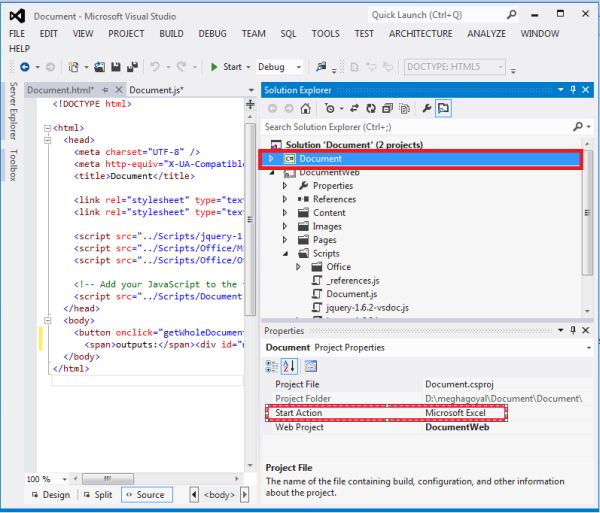Expand the Document project node
This screenshot has height=513, width=600.
point(271,158)
